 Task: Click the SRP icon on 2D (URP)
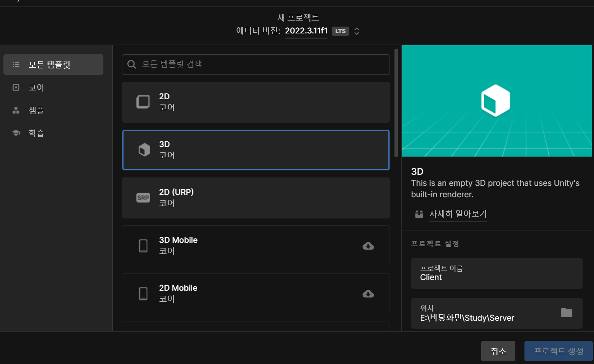pyautogui.click(x=143, y=198)
